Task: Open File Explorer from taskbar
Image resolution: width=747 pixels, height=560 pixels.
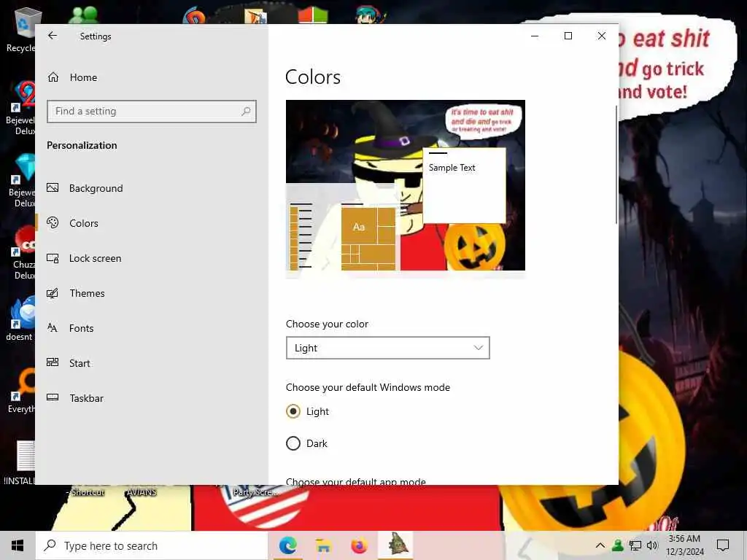Action: click(x=323, y=545)
